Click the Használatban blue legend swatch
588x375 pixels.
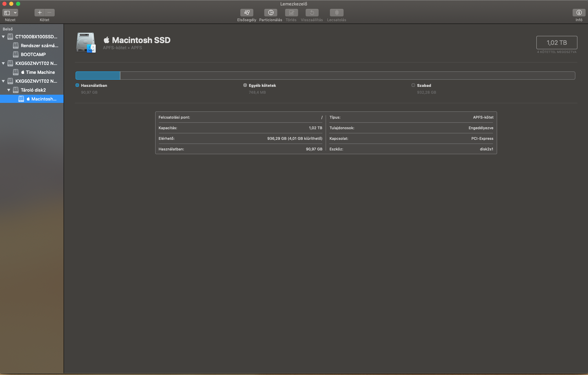click(x=77, y=85)
